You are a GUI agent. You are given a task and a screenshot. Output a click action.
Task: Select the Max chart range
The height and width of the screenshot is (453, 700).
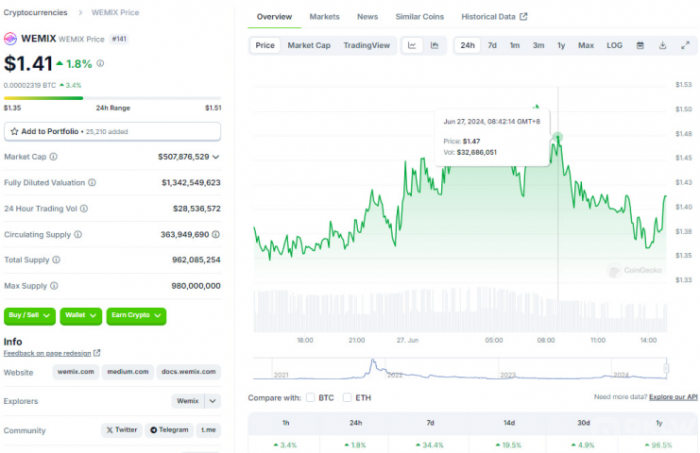pyautogui.click(x=586, y=46)
